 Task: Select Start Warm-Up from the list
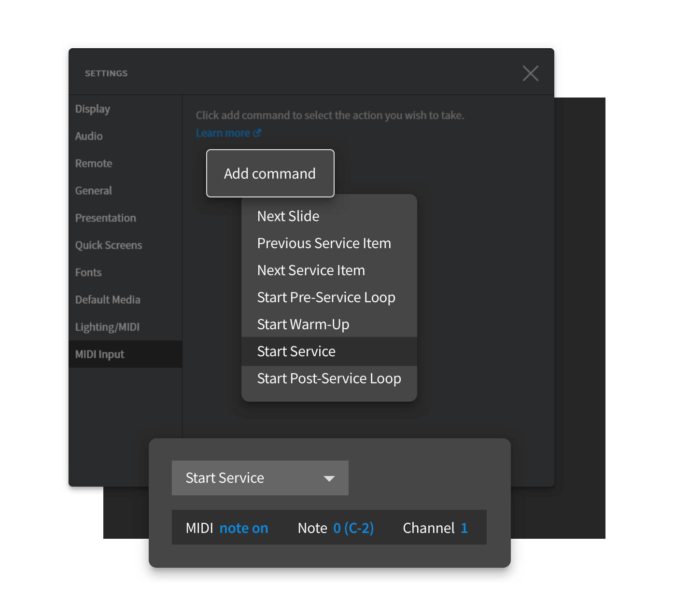[x=329, y=324]
